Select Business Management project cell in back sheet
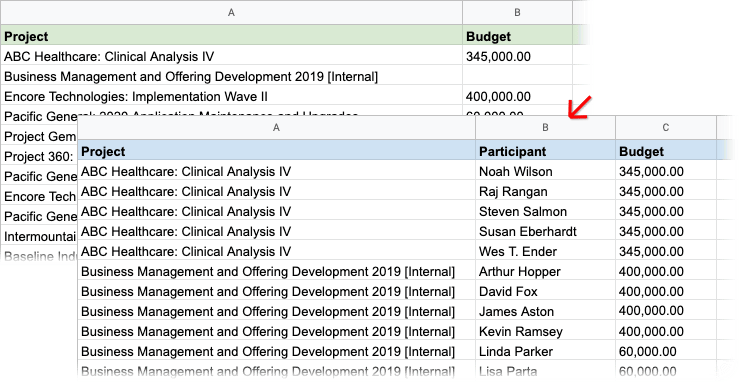Viewport: 740px width, 383px height. (231, 76)
